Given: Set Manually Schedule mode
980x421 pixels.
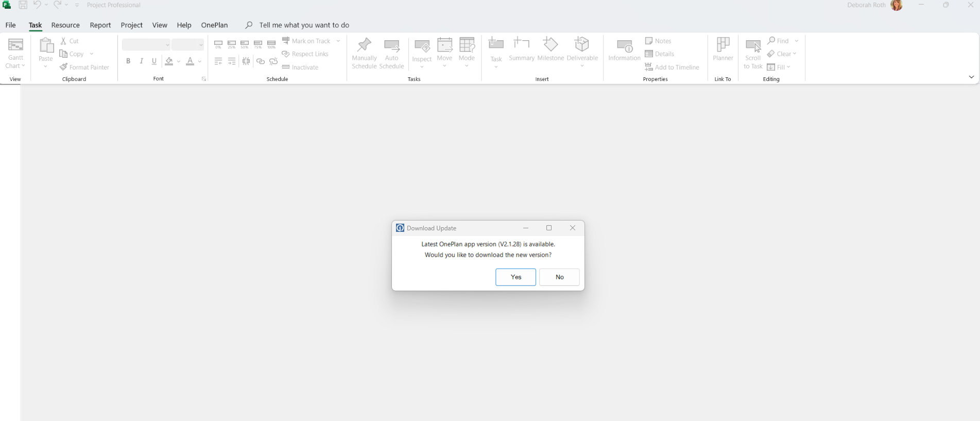Looking at the screenshot, I should [x=364, y=53].
